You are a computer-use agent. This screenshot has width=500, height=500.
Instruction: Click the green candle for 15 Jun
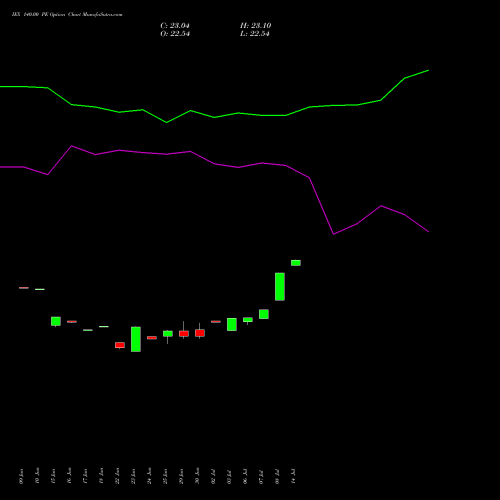(56, 321)
